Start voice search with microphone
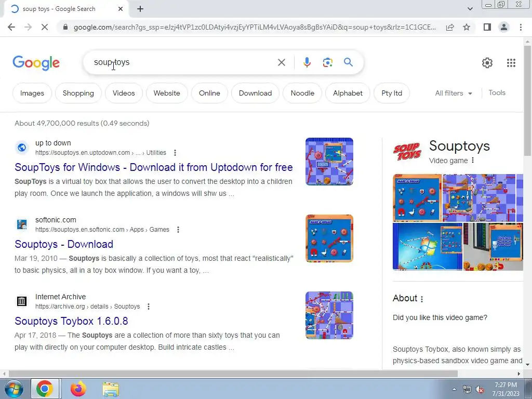532x399 pixels. tap(307, 62)
